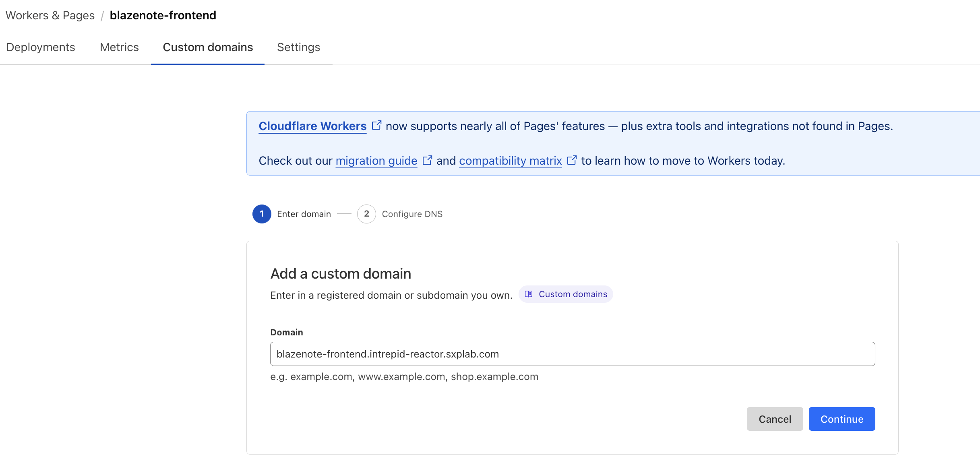The image size is (980, 463).
Task: Click the external-link icon after compatibility matrix
Action: pos(572,160)
